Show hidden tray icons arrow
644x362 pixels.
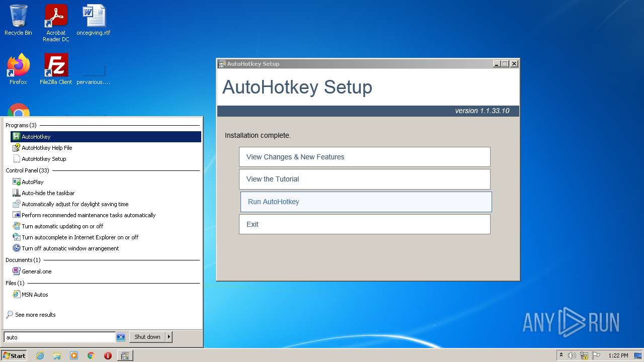(561, 355)
